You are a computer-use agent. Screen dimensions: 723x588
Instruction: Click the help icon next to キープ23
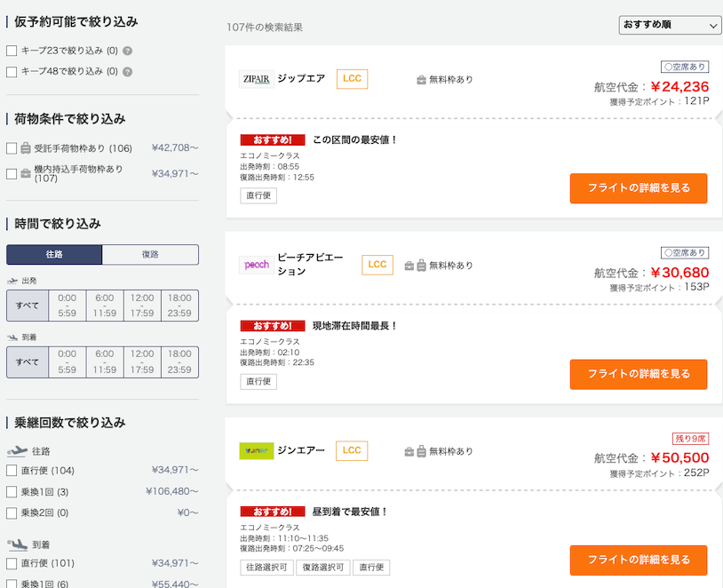[x=128, y=51]
